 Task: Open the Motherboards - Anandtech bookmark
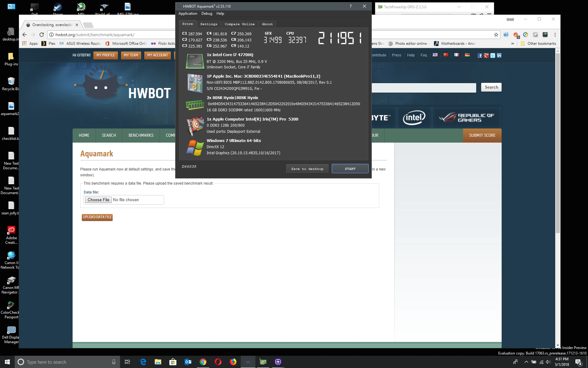point(454,44)
